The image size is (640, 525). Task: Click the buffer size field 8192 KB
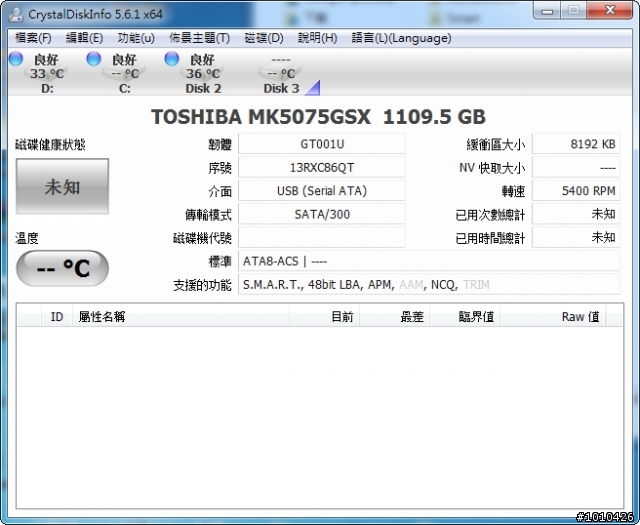(x=576, y=144)
